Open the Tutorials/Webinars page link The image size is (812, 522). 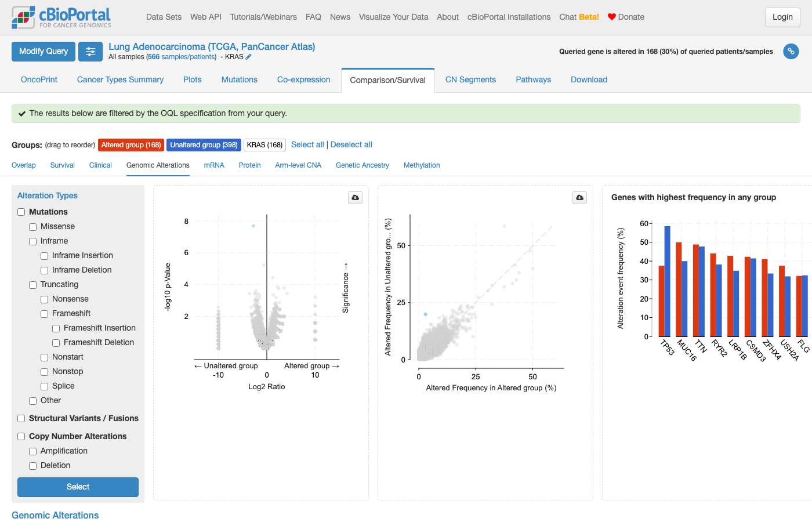point(263,17)
